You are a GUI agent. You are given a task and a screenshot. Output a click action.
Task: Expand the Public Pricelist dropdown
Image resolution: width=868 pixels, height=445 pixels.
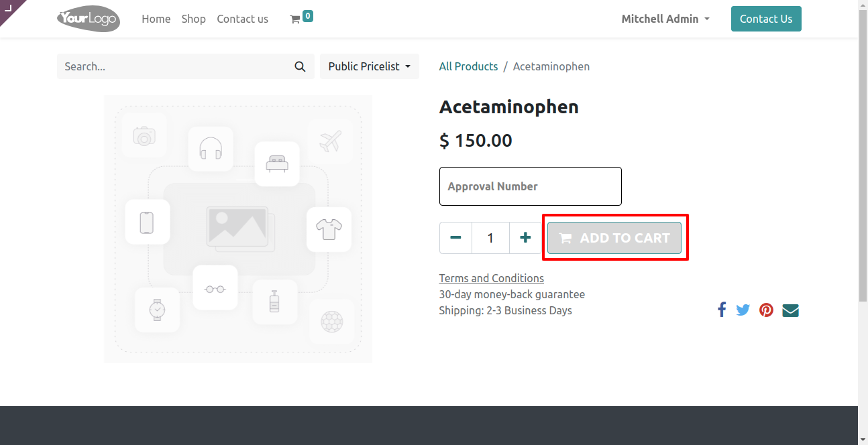[370, 66]
